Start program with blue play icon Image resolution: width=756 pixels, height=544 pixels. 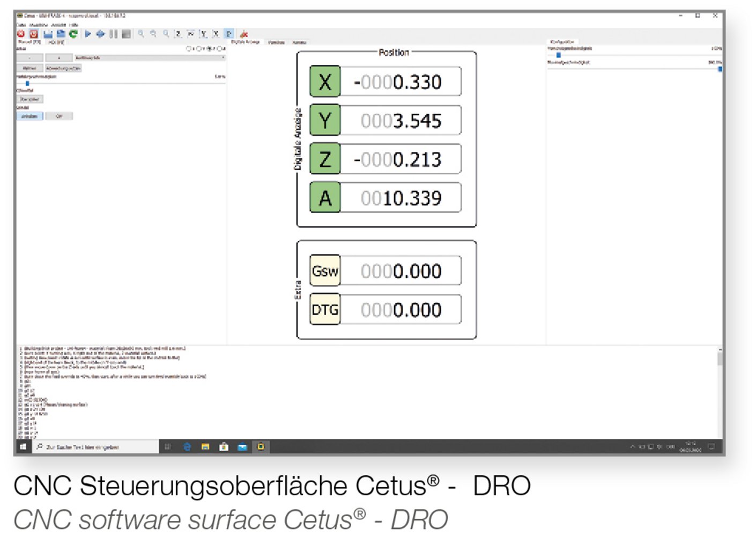tap(87, 34)
